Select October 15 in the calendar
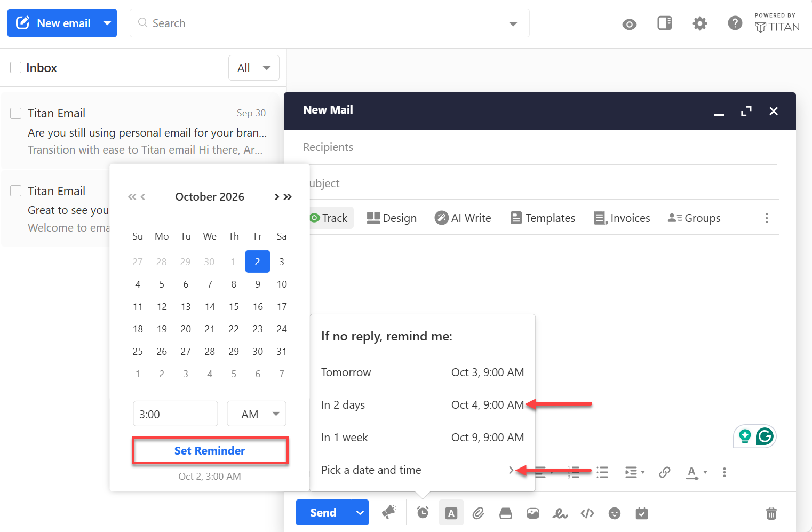This screenshot has height=532, width=812. coord(234,307)
